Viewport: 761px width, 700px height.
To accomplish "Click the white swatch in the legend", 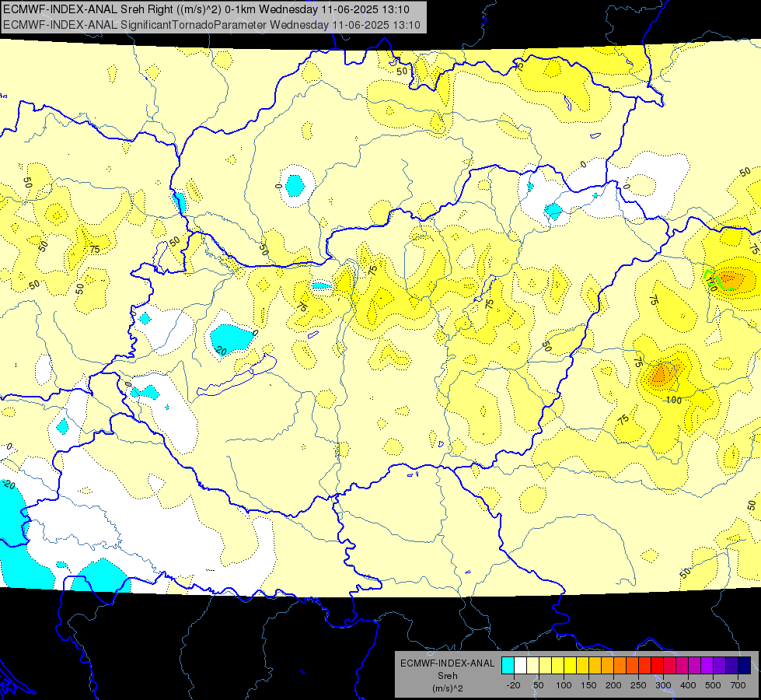I will coord(520,665).
